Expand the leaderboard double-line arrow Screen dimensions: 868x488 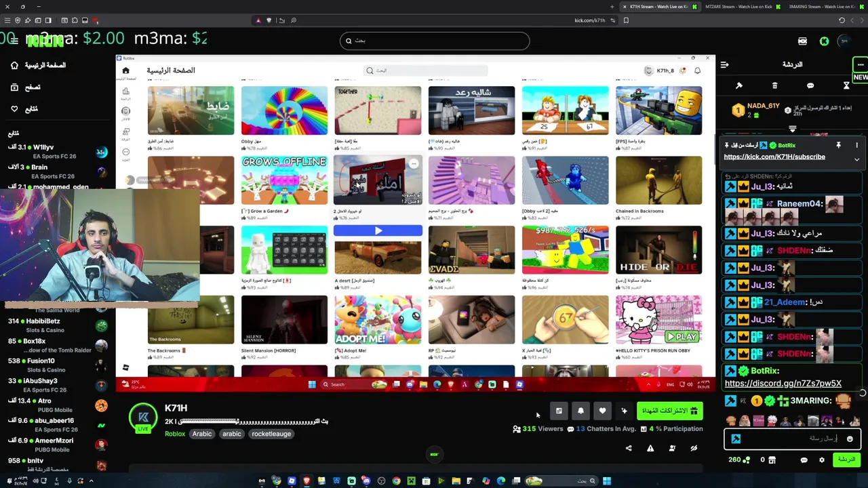click(x=793, y=129)
